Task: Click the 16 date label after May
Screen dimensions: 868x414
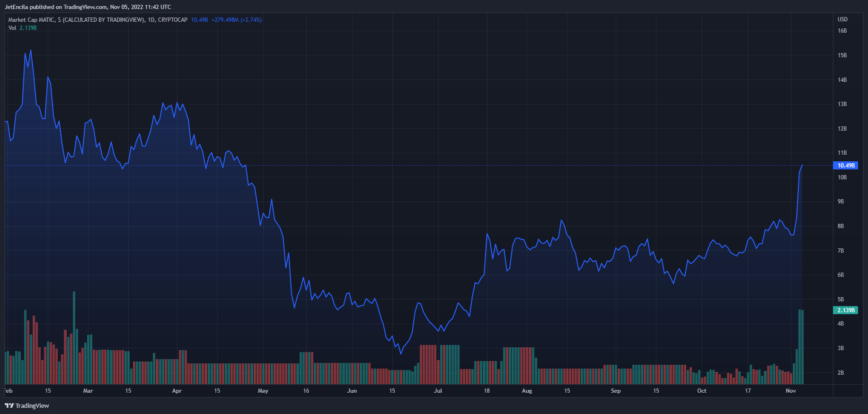Action: pyautogui.click(x=306, y=391)
